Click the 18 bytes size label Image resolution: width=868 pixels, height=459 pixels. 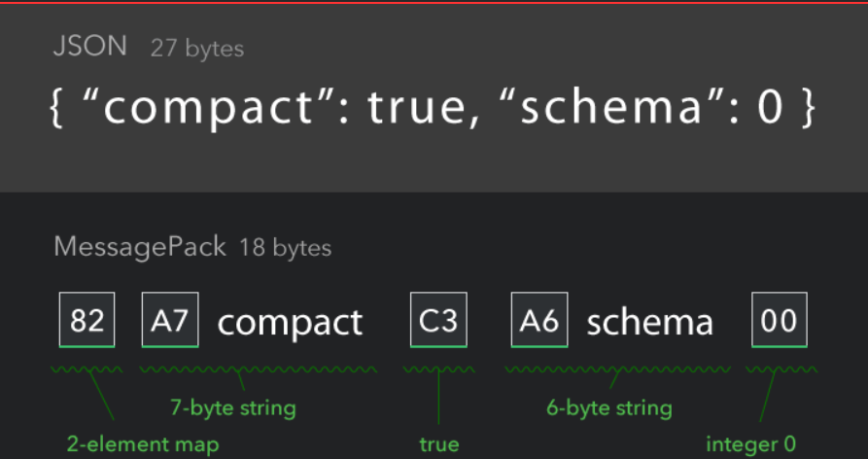click(x=286, y=247)
